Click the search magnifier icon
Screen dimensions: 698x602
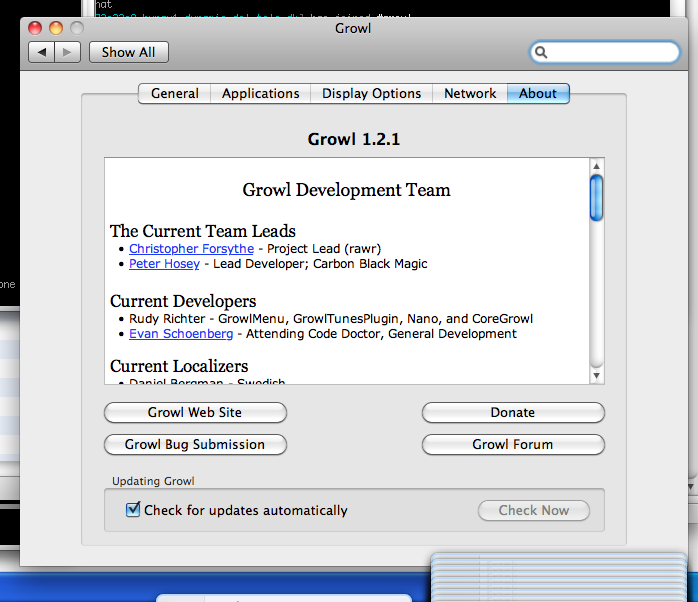tap(542, 52)
